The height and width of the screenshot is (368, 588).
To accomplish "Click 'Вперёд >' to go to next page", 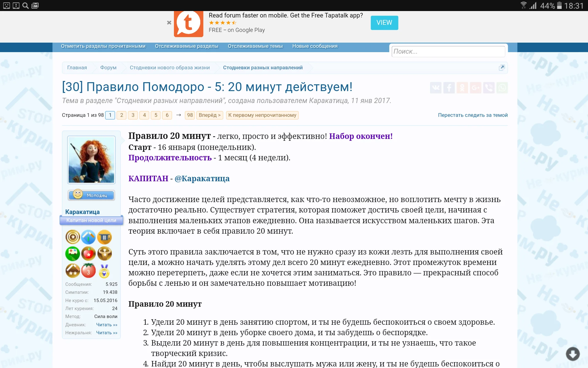I will [209, 115].
